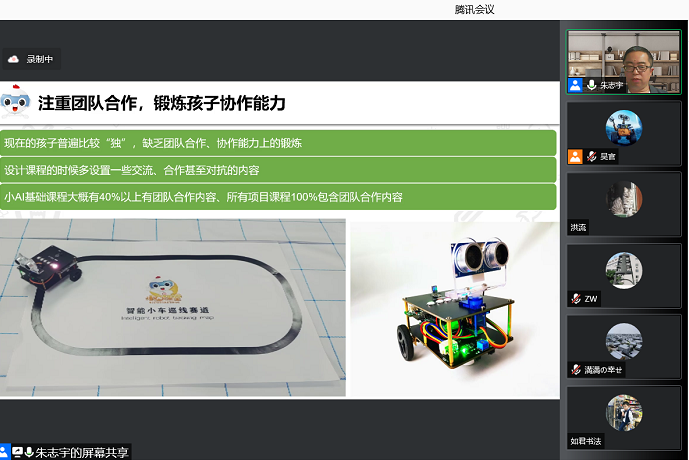Click the blue user icon on 朱志宇's tile
The height and width of the screenshot is (460, 689).
(x=575, y=85)
